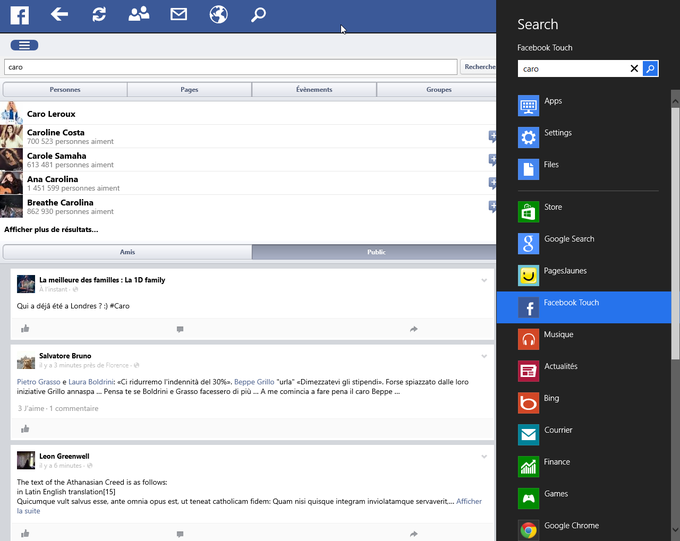
Task: Choose Bing app in list
Action: 584,403
